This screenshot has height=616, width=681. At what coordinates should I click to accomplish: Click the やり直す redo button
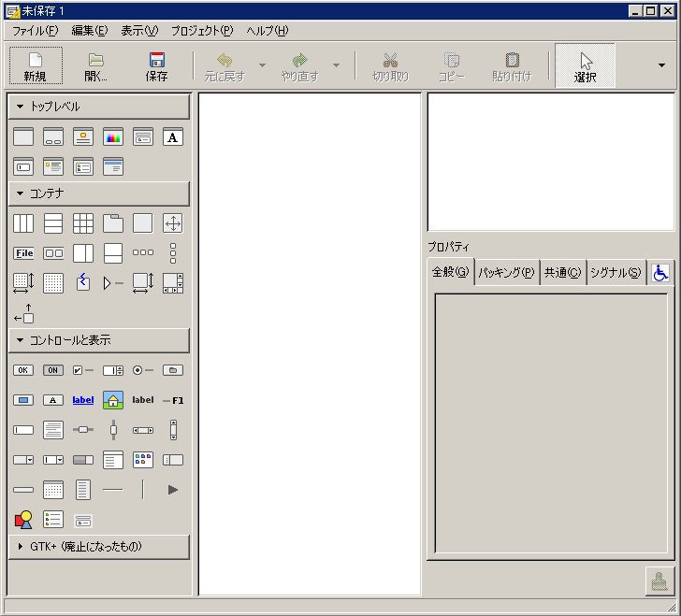[299, 66]
